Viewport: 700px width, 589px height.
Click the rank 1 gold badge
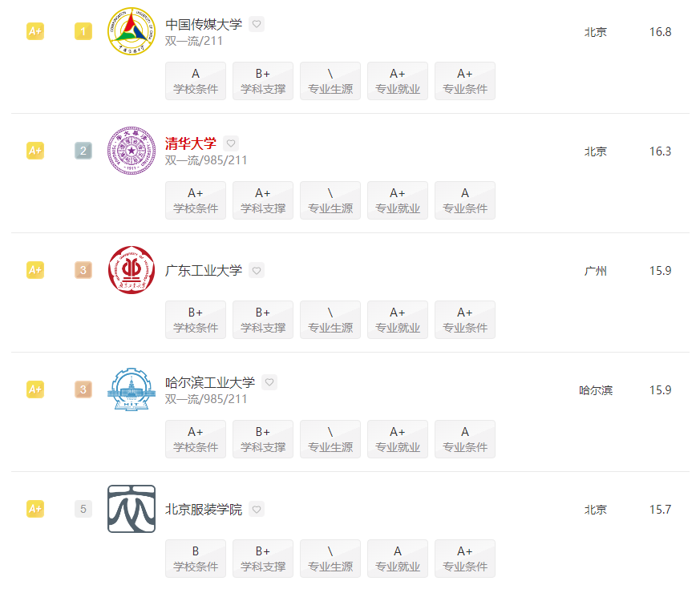(83, 31)
